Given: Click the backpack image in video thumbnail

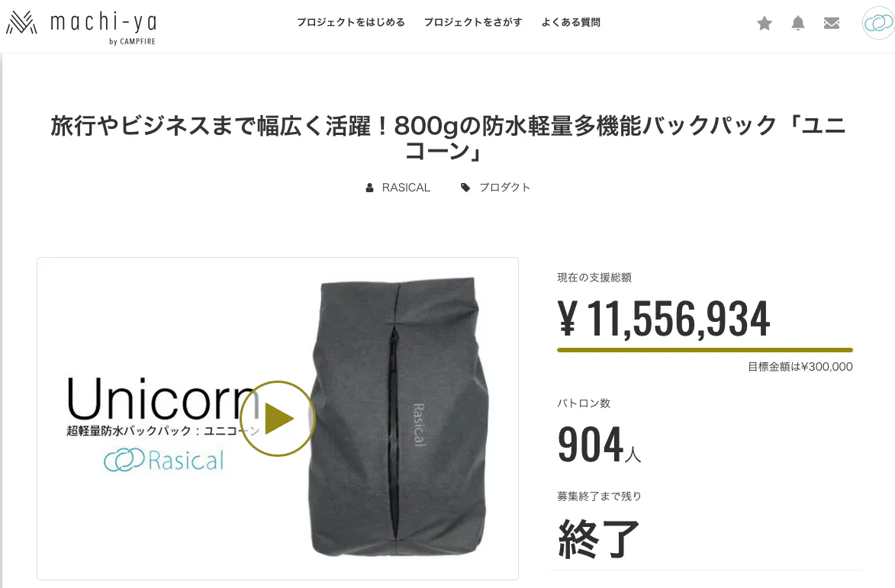Looking at the screenshot, I should (x=398, y=417).
